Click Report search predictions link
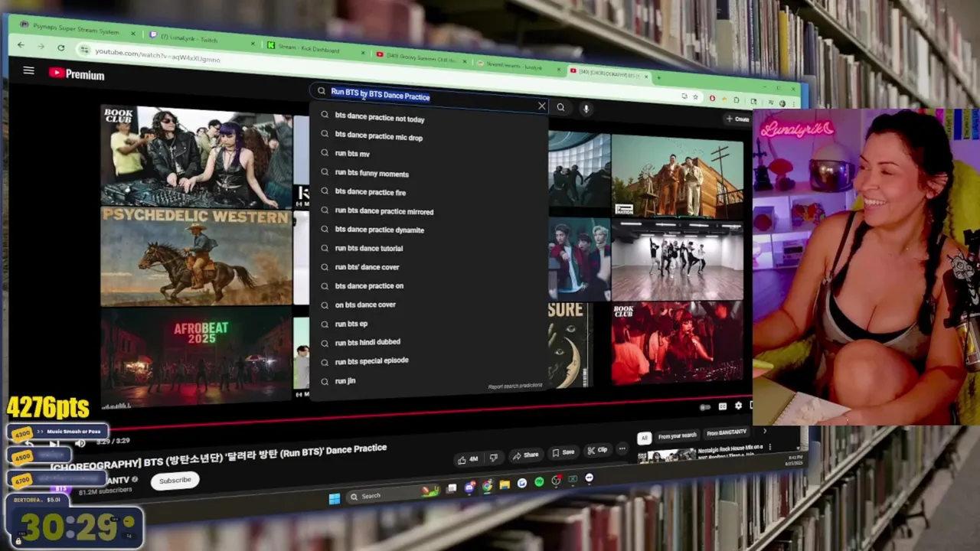 [515, 386]
